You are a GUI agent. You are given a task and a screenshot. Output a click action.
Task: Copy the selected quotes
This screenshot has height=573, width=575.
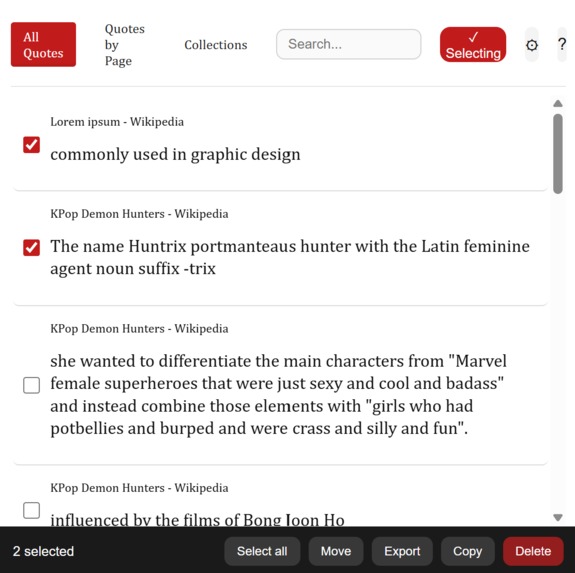pyautogui.click(x=468, y=551)
